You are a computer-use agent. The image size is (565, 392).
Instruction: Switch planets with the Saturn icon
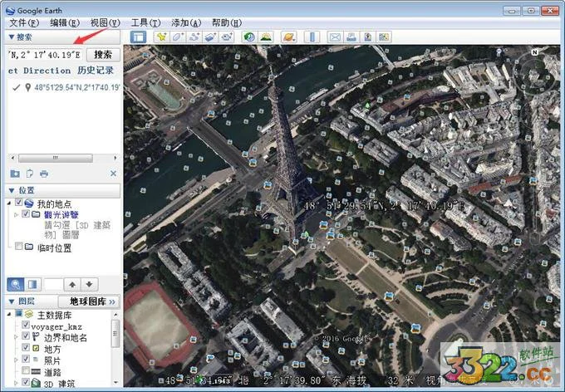point(289,37)
